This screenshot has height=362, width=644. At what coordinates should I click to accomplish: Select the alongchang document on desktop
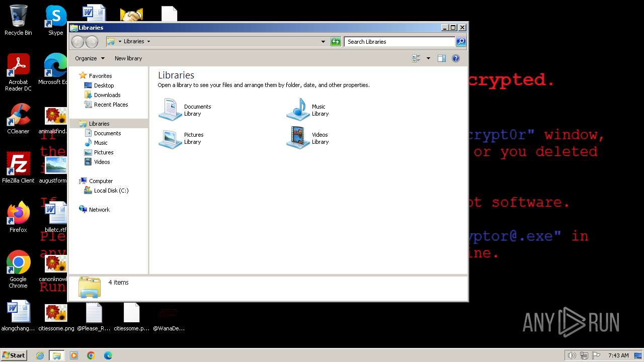coord(18,316)
